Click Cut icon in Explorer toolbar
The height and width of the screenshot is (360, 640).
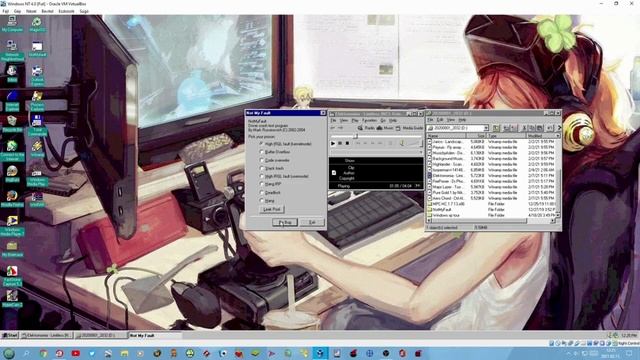(x=525, y=128)
